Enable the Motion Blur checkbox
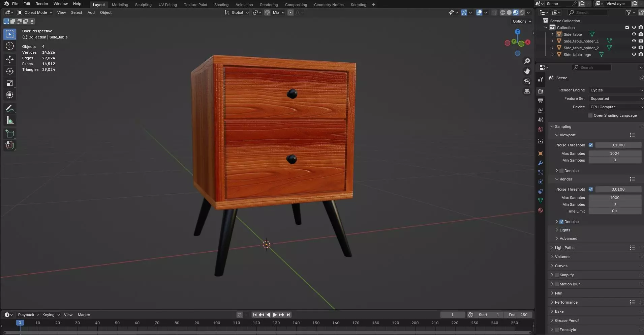The width and height of the screenshot is (644, 335). click(x=557, y=284)
